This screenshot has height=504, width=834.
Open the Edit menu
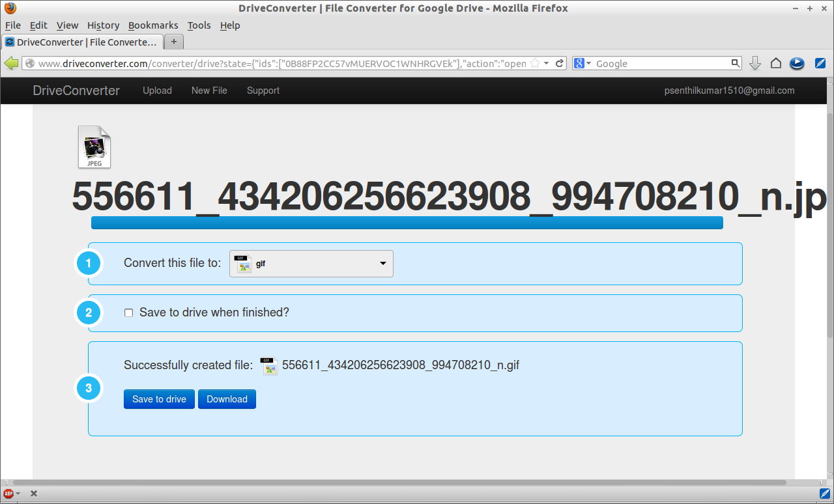[38, 25]
